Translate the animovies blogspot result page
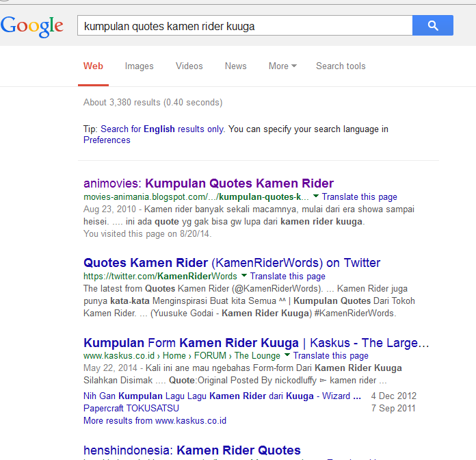The image size is (476, 460). pyautogui.click(x=360, y=197)
